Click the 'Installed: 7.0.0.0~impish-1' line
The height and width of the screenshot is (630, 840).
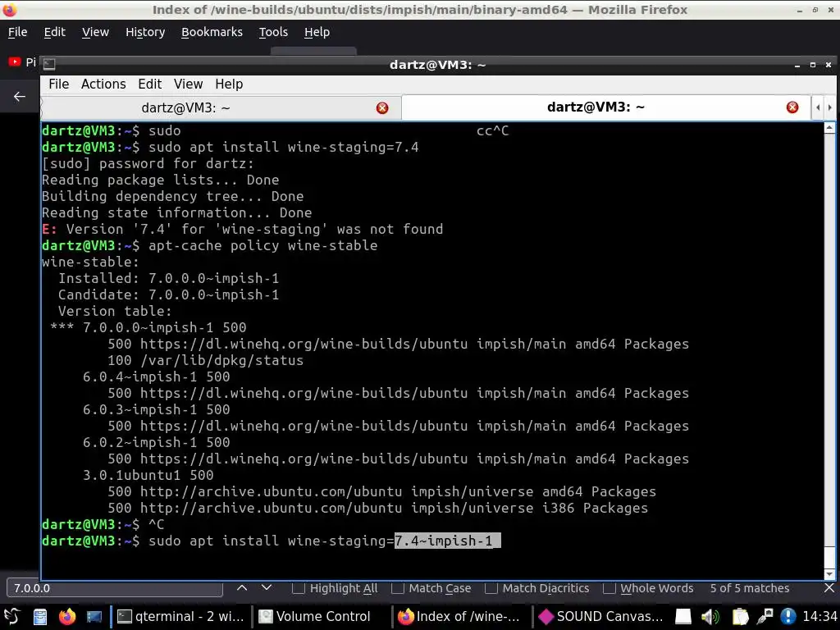168,279
